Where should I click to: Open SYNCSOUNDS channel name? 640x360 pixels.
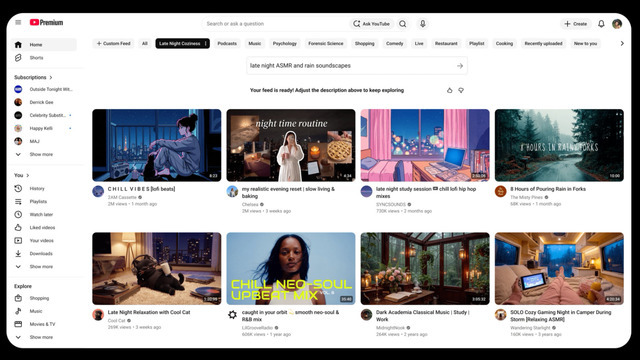pos(391,204)
